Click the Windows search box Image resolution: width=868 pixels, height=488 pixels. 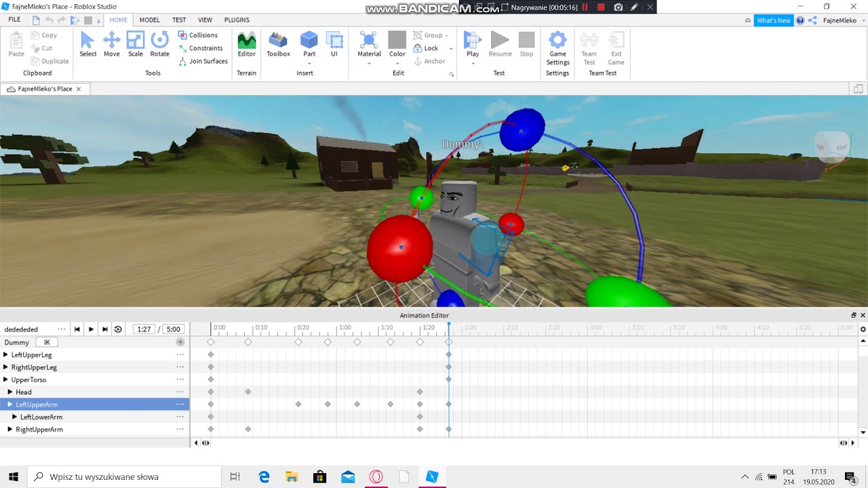coord(124,476)
